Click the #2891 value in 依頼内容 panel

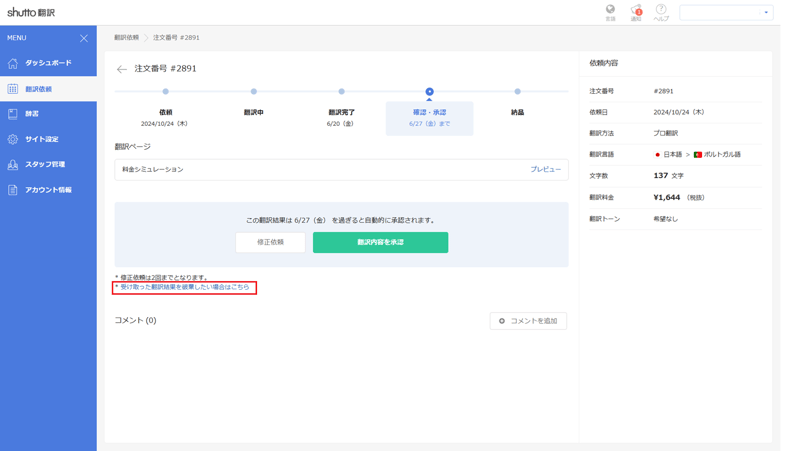coord(663,91)
